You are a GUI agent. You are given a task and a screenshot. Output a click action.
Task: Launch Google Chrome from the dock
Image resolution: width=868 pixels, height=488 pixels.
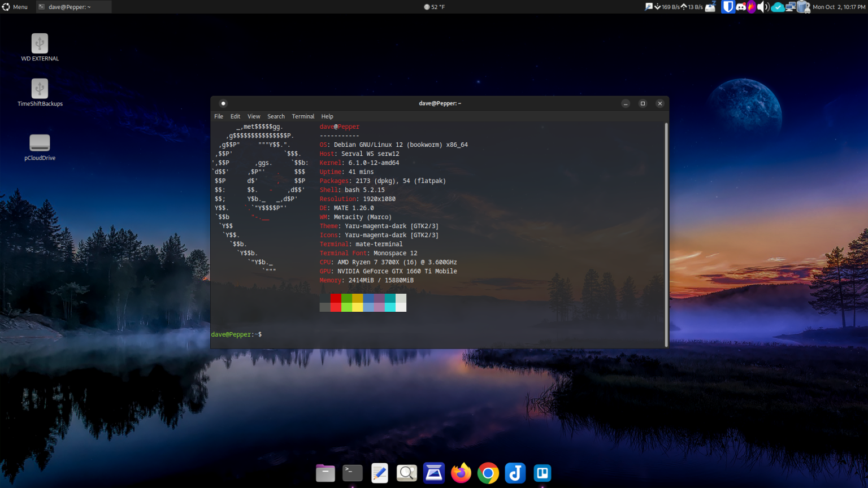tap(488, 473)
